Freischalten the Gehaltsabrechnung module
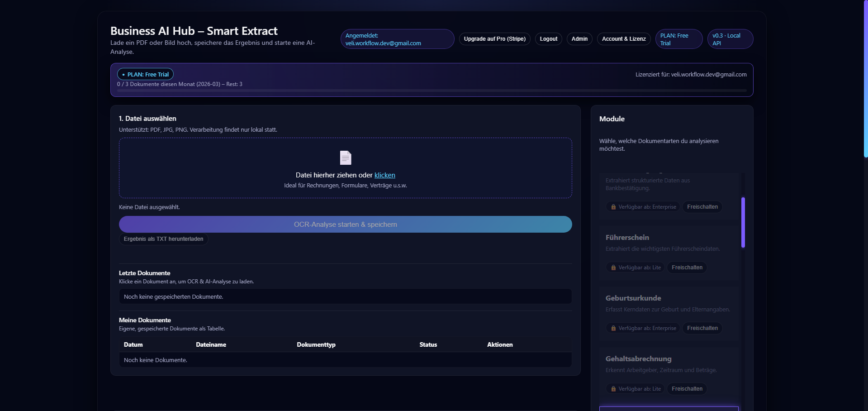Viewport: 868px width, 411px height. pos(687,389)
